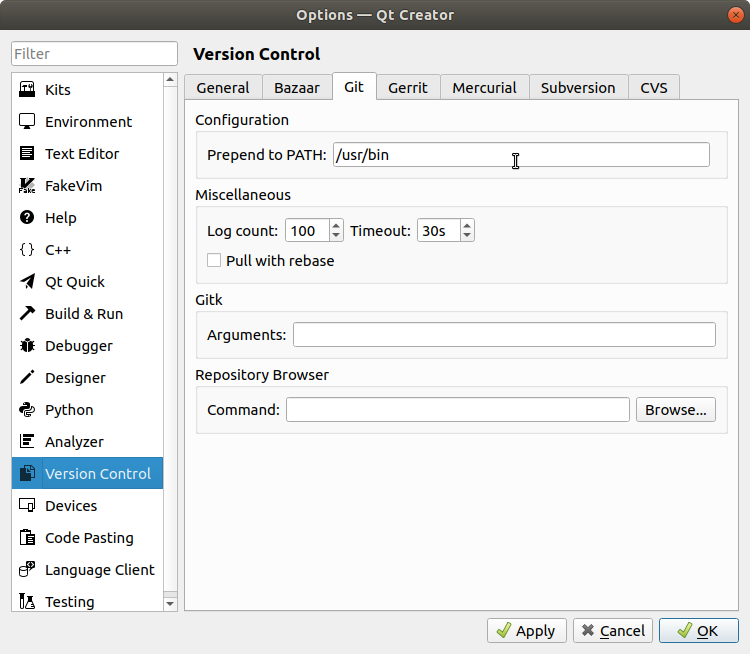Click the Debugger bug icon

(x=28, y=346)
